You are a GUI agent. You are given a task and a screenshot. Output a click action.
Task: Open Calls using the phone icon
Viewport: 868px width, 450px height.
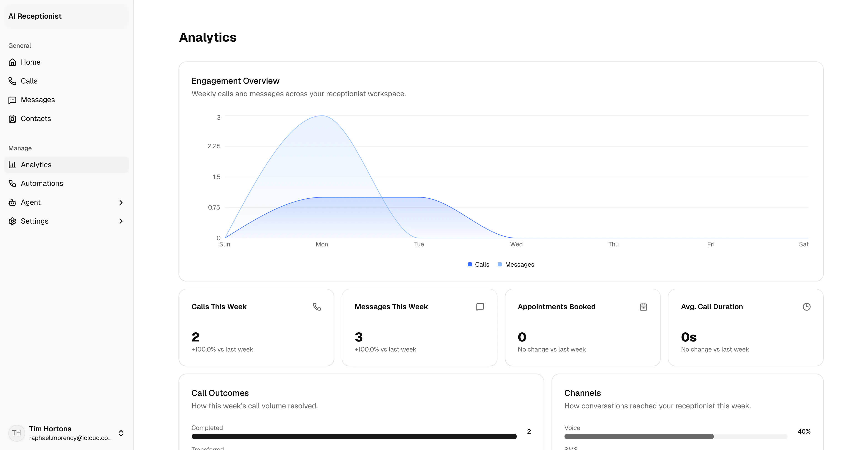(x=13, y=81)
